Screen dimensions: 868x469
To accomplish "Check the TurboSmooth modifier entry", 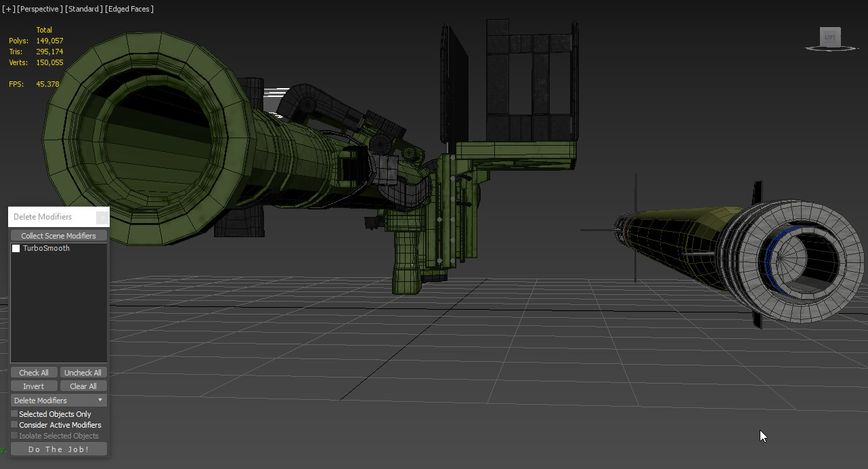I will 16,248.
